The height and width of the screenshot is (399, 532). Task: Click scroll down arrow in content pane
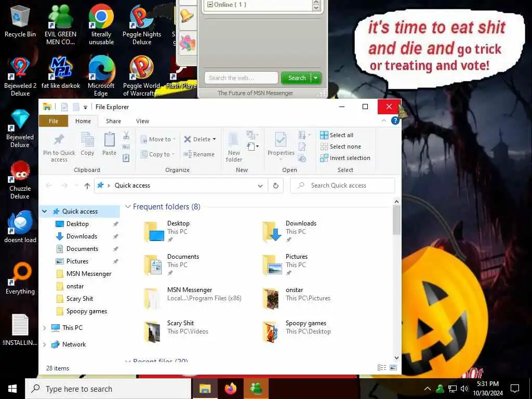point(396,358)
